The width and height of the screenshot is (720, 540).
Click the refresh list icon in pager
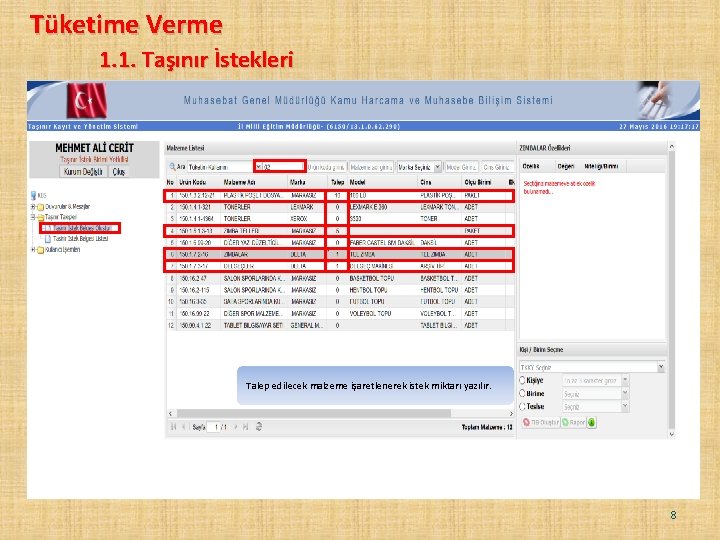259,427
